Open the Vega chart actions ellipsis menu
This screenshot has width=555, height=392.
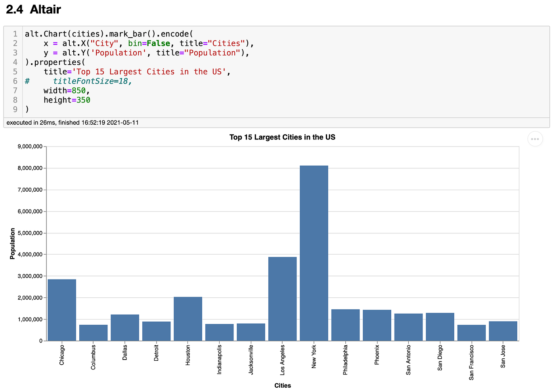pyautogui.click(x=535, y=139)
